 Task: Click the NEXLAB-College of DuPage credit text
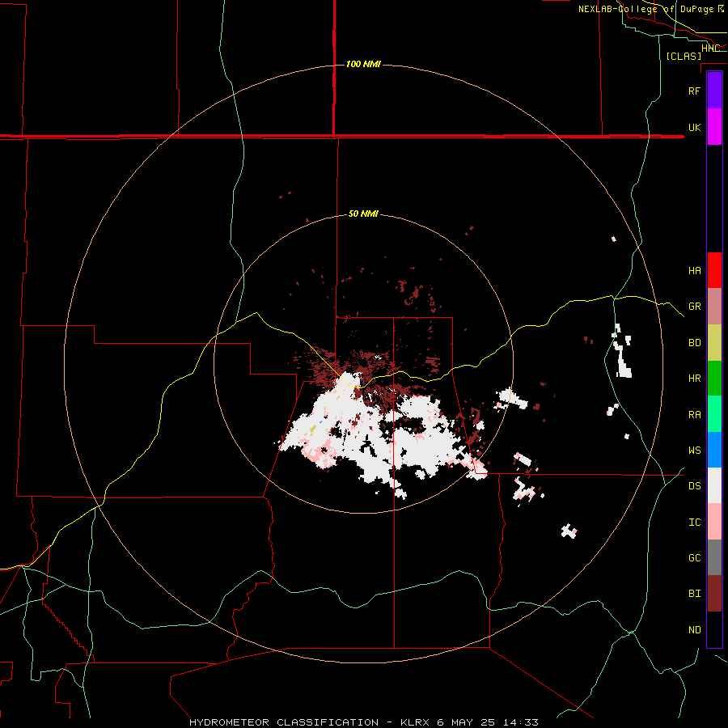click(x=651, y=9)
